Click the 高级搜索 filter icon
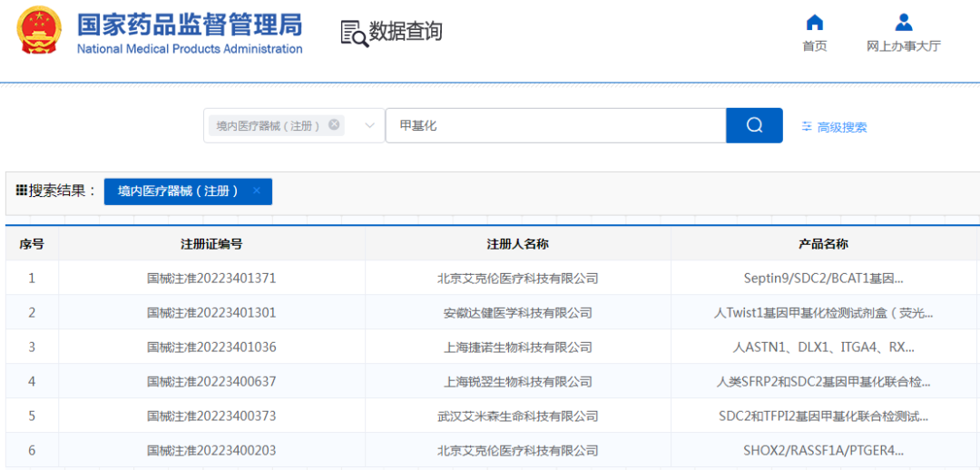 click(x=806, y=127)
